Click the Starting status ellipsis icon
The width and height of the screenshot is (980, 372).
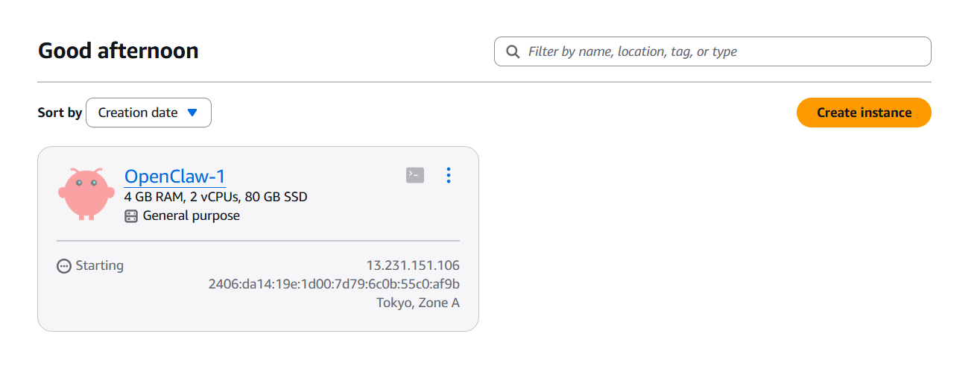64,266
